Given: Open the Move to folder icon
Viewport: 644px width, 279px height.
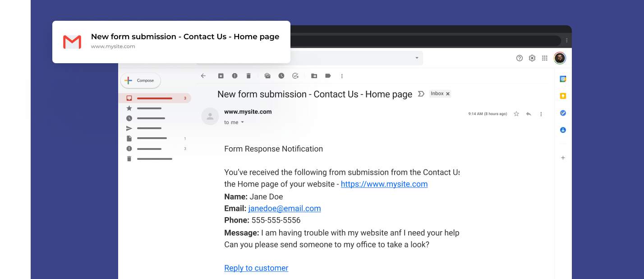Looking at the screenshot, I should coord(314,76).
